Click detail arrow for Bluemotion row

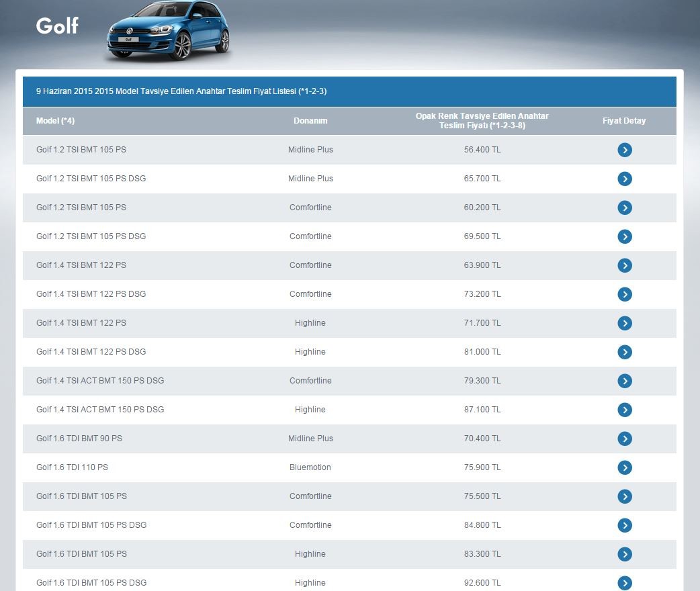click(625, 467)
